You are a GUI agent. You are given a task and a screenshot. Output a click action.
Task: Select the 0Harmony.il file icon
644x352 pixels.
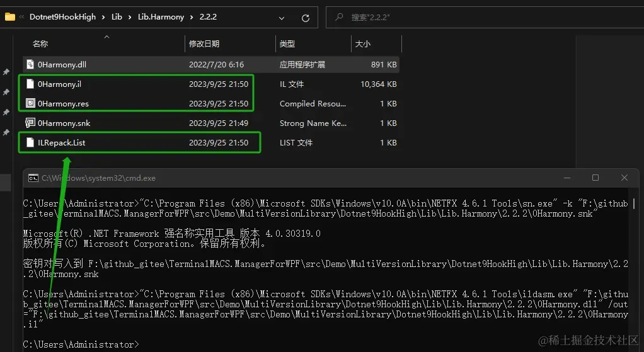30,84
